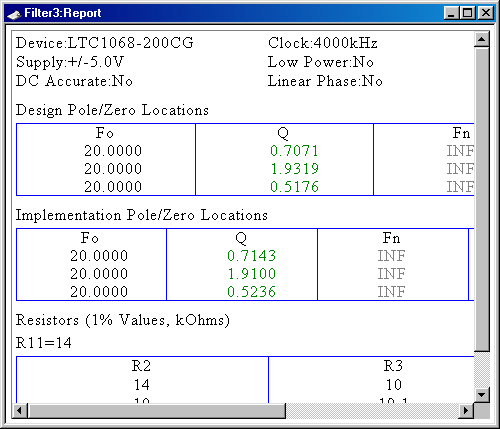Select design Q value 1.9319

[294, 169]
